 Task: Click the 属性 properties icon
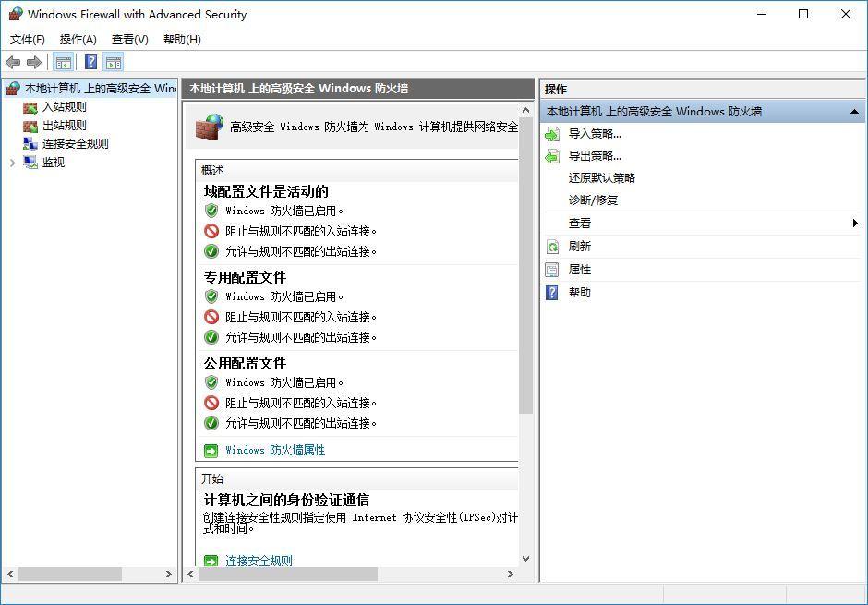point(552,270)
